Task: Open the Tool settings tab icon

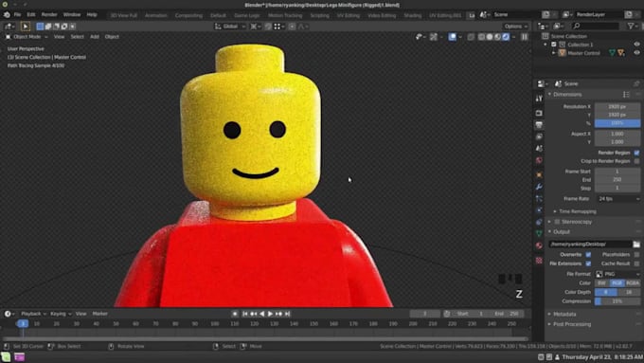Action: 539,99
